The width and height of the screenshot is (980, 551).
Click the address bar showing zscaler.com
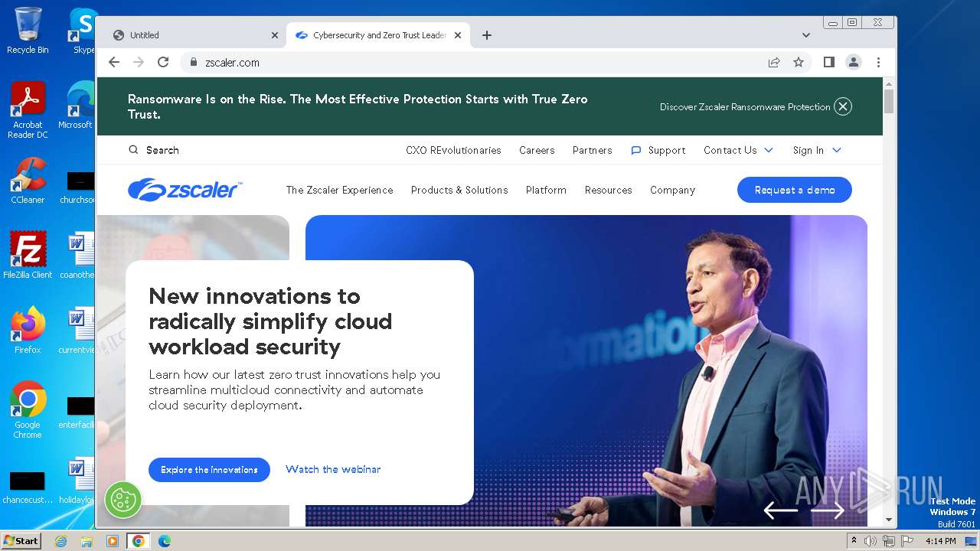(475, 62)
